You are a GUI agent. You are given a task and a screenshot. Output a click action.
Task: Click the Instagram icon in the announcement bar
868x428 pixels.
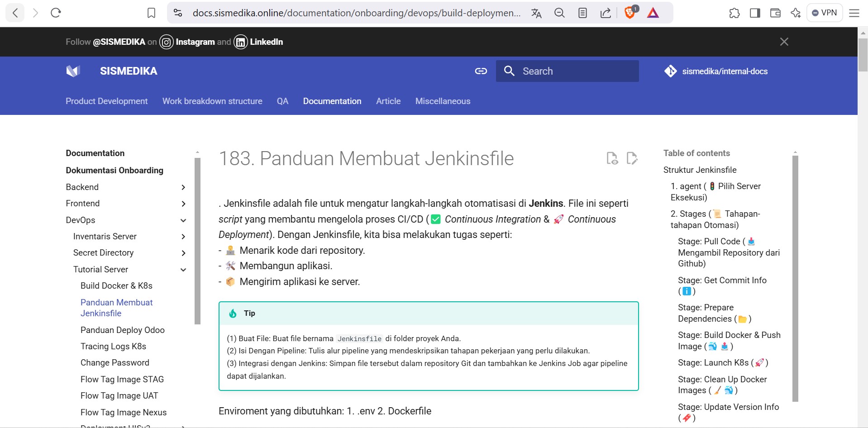pyautogui.click(x=167, y=42)
